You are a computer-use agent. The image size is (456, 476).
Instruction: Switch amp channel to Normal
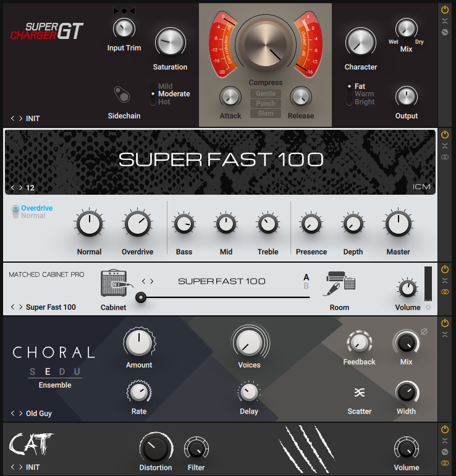[33, 216]
